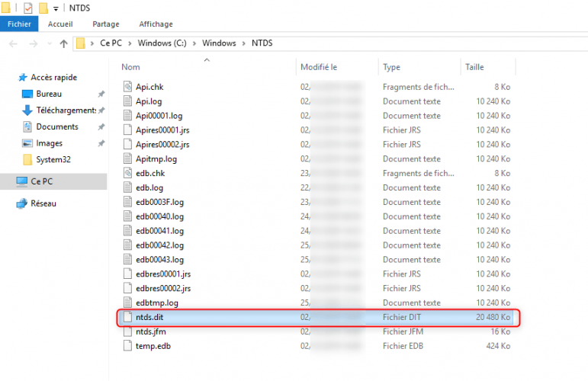
Task: Click the Api.log file icon
Action: point(127,101)
